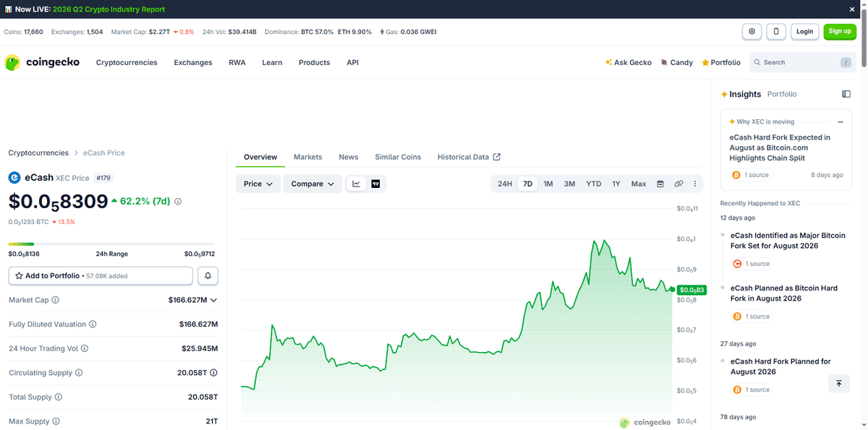Select 1M chart range
This screenshot has height=430, width=868.
548,184
